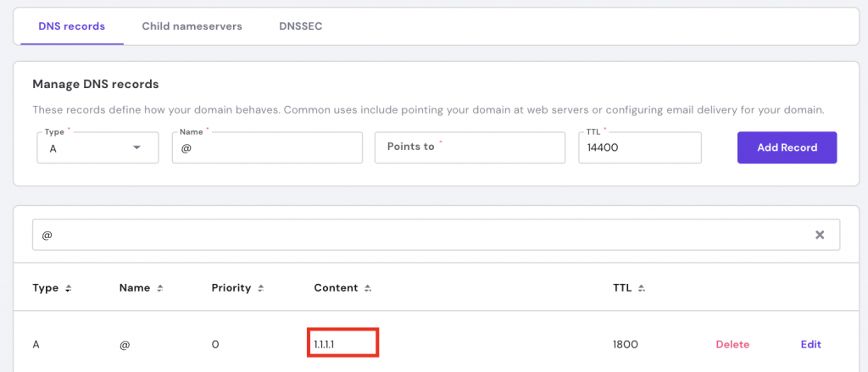Delete the A record for @

pyautogui.click(x=732, y=344)
